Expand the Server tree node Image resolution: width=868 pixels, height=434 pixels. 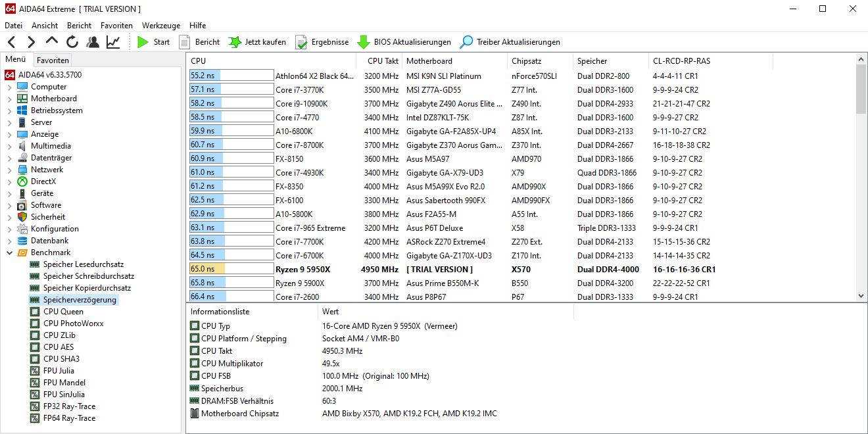click(x=9, y=122)
